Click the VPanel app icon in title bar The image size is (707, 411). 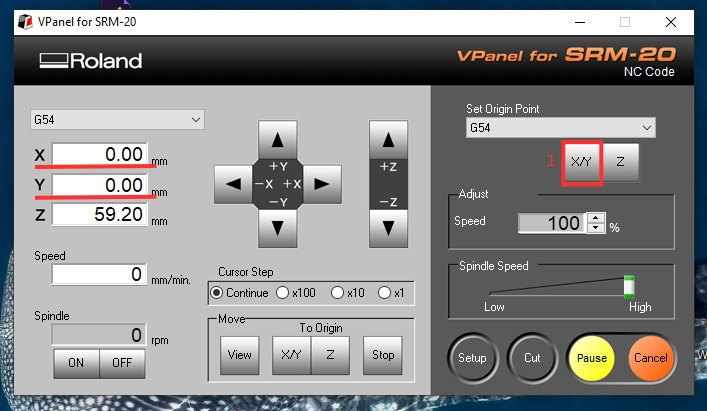tap(25, 22)
